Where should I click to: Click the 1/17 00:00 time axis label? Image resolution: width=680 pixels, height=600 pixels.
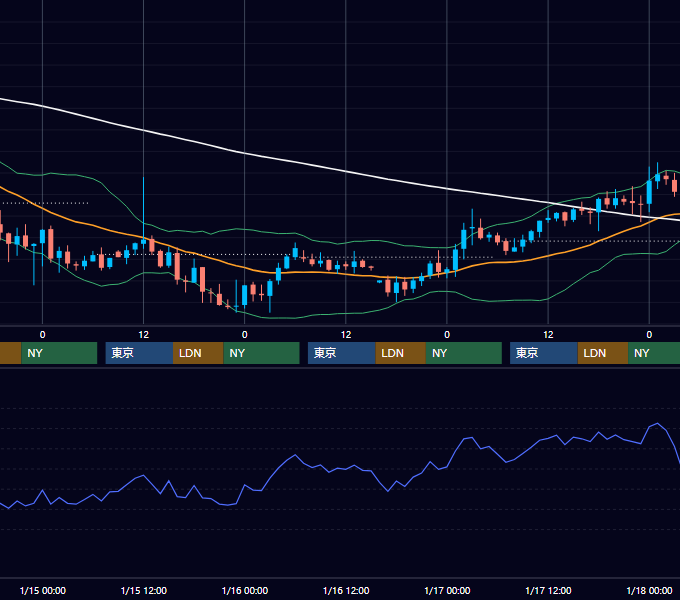coord(447,590)
